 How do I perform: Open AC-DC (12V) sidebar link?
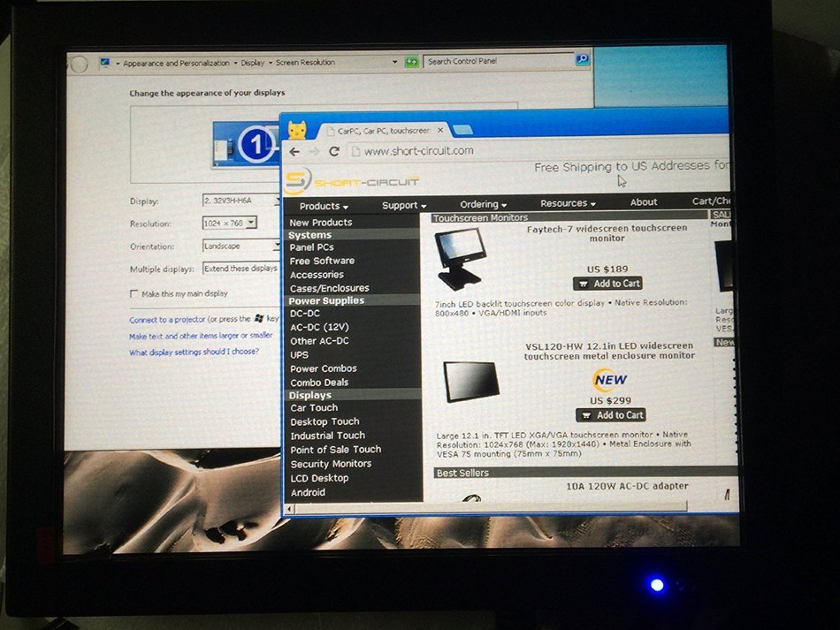click(319, 327)
